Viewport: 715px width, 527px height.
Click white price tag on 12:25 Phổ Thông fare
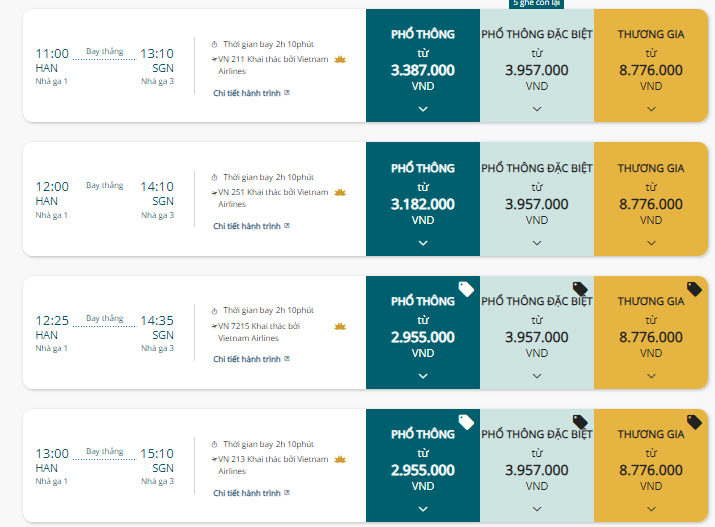(x=466, y=289)
